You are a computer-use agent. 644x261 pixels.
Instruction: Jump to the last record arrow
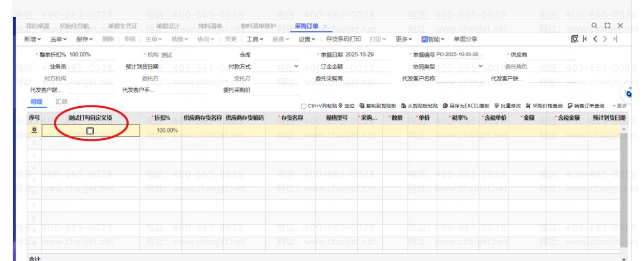615,39
